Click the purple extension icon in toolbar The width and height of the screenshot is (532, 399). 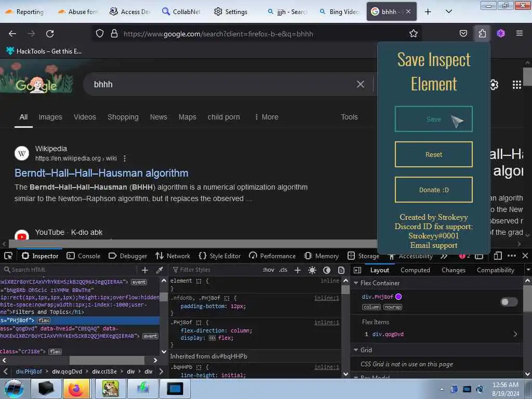pos(501,34)
